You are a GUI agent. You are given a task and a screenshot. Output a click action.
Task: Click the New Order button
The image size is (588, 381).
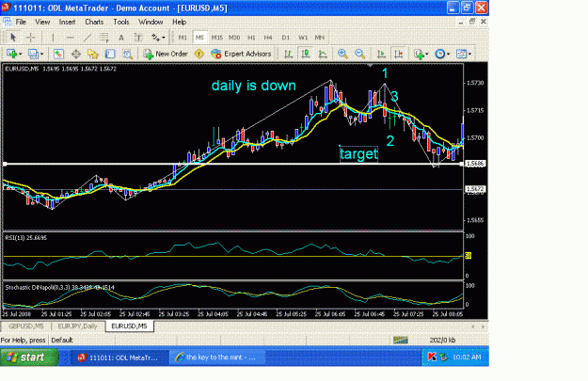166,54
